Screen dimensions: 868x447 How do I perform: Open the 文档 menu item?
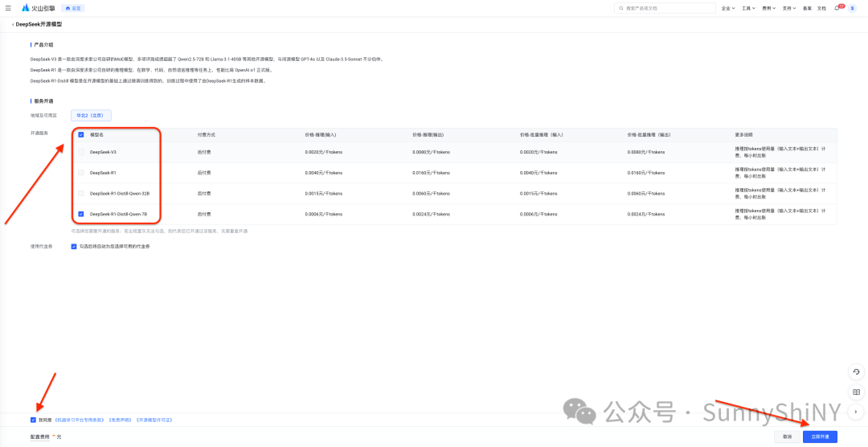821,8
